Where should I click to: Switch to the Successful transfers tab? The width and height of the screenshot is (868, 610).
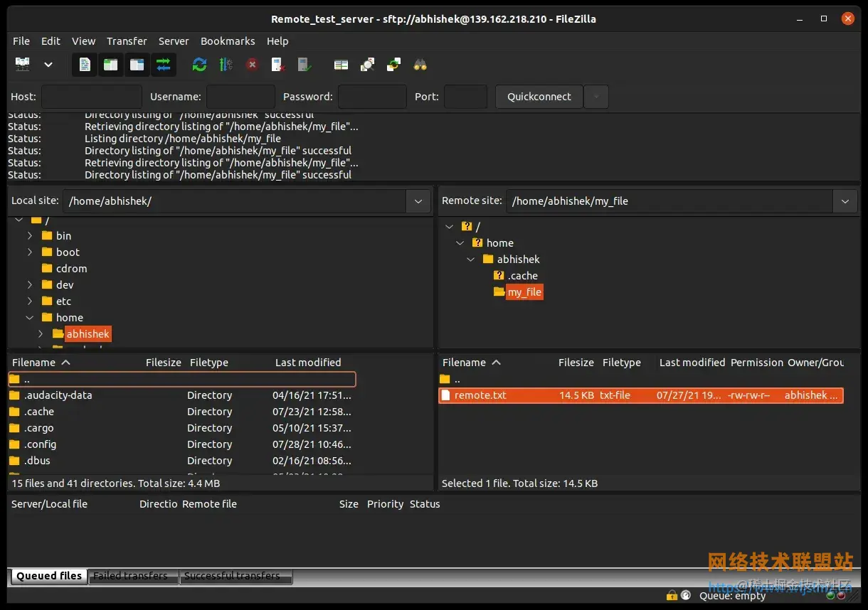(x=235, y=576)
